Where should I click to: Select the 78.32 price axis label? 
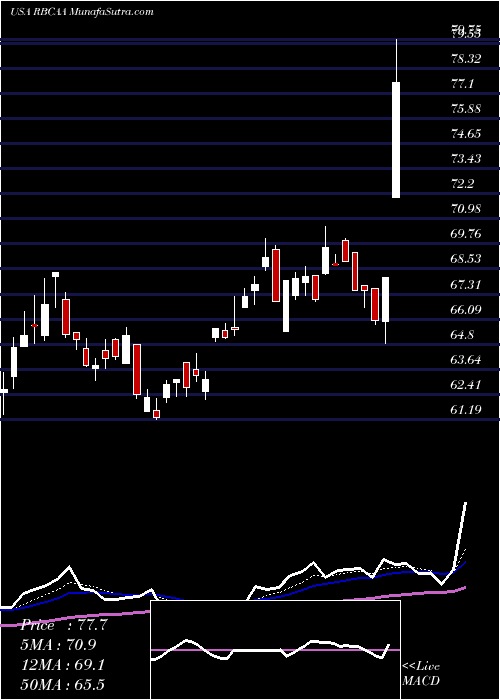tap(468, 58)
